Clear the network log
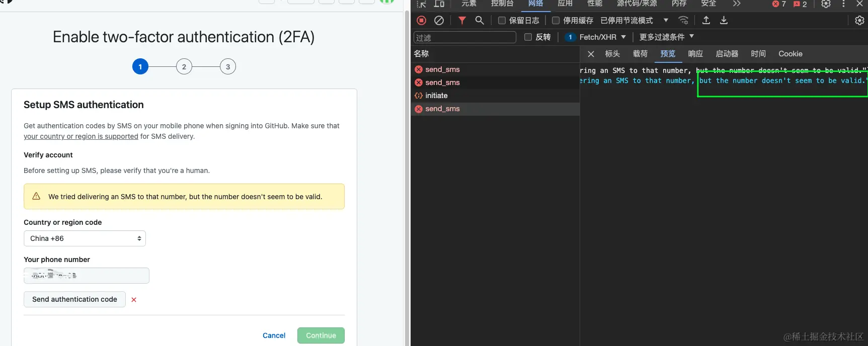This screenshot has width=868, height=346. (x=439, y=21)
